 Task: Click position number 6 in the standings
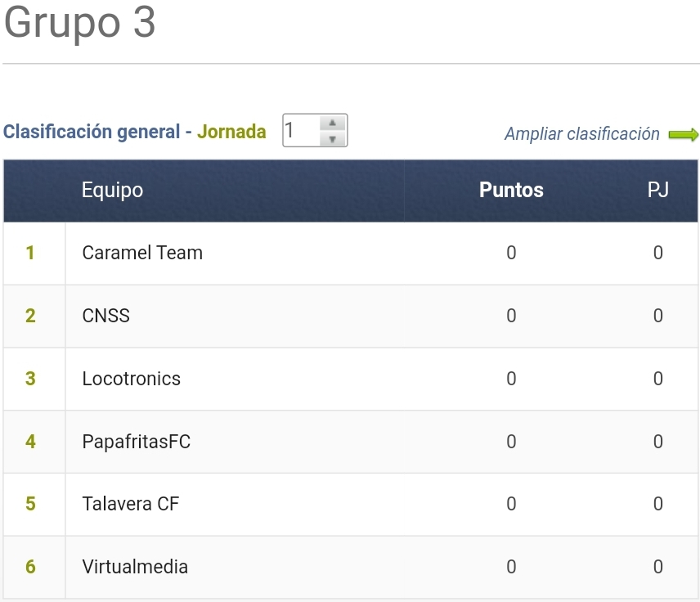(30, 568)
